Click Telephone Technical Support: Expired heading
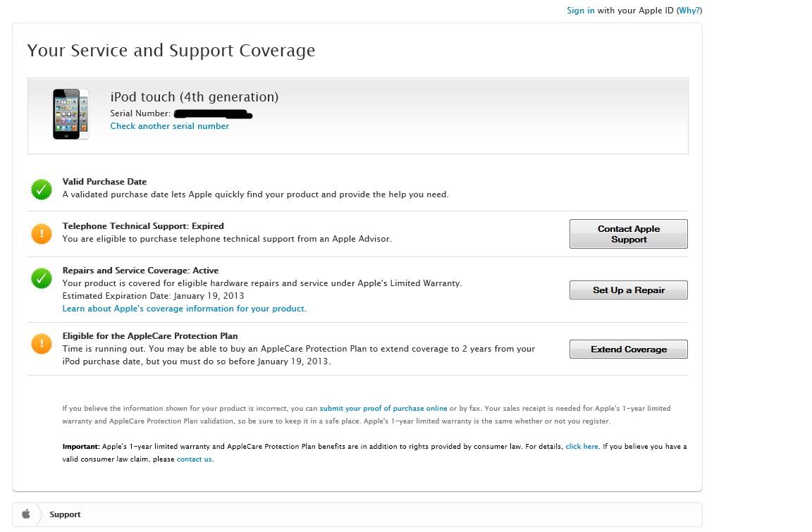 tap(143, 226)
